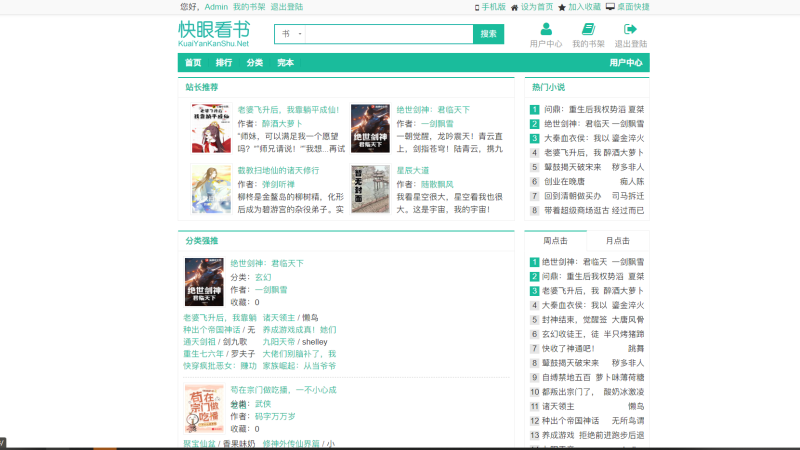Go to 分类 in the navigation bar
800x450 pixels.
pos(254,63)
